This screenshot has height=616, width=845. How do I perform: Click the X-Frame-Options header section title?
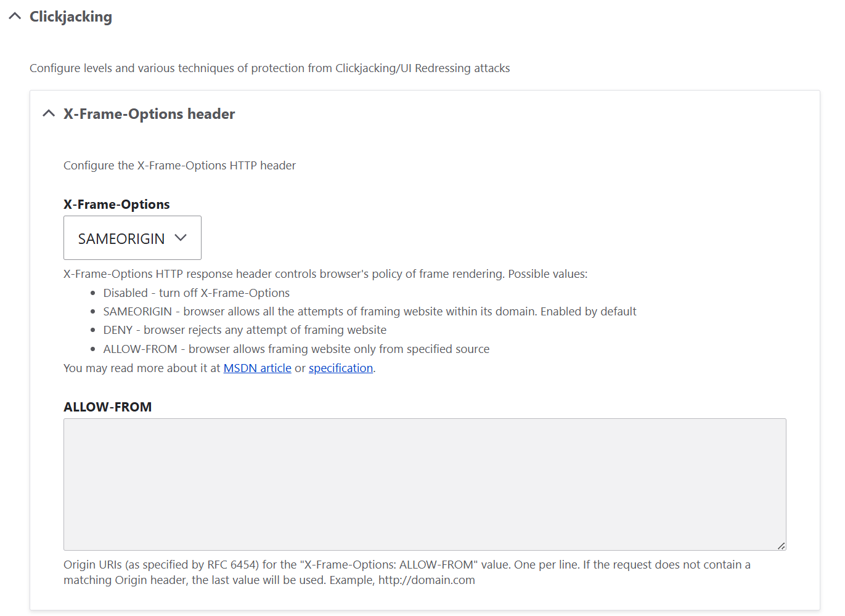click(x=149, y=113)
